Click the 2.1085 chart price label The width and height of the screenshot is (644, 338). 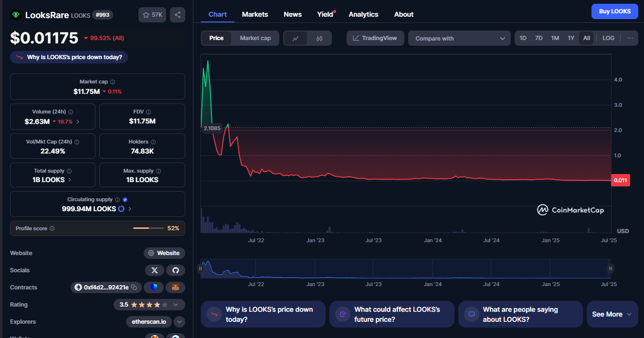[212, 128]
